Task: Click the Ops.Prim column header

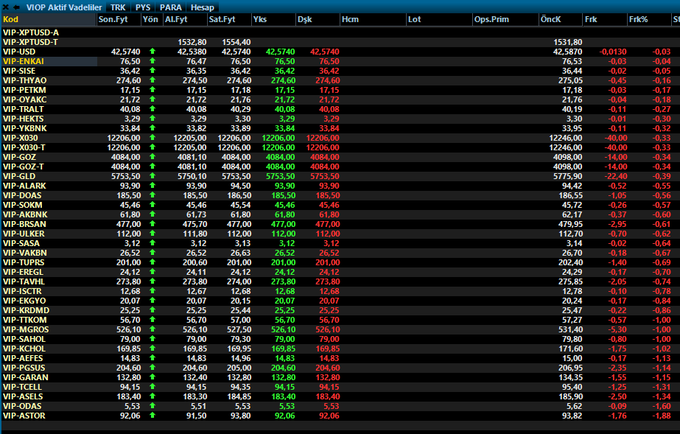Action: [505, 20]
